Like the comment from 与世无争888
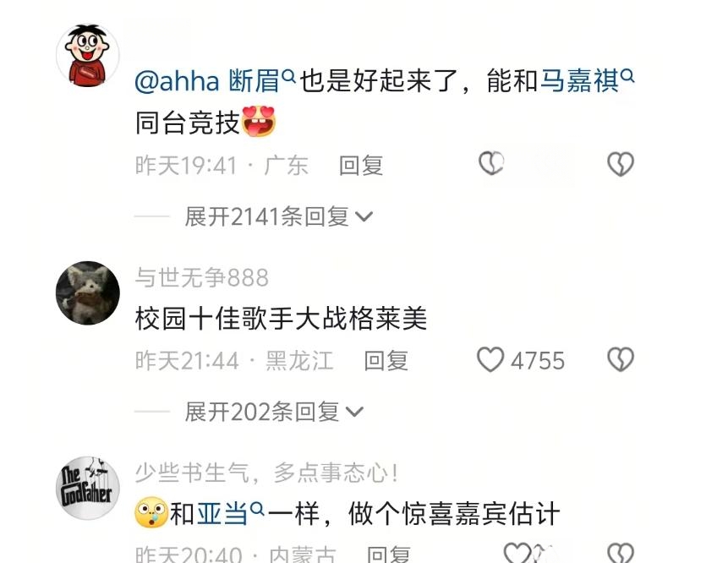The image size is (728, 563). pyautogui.click(x=490, y=360)
